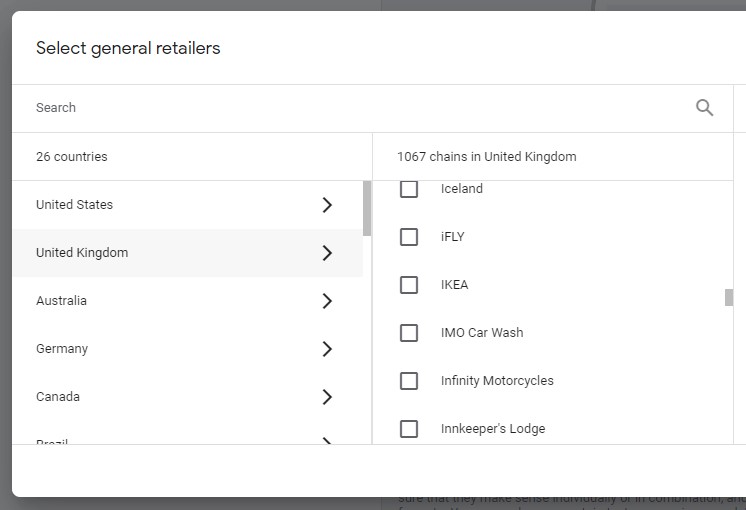
Task: Click the chains list scrollbar thumb
Action: coord(729,297)
